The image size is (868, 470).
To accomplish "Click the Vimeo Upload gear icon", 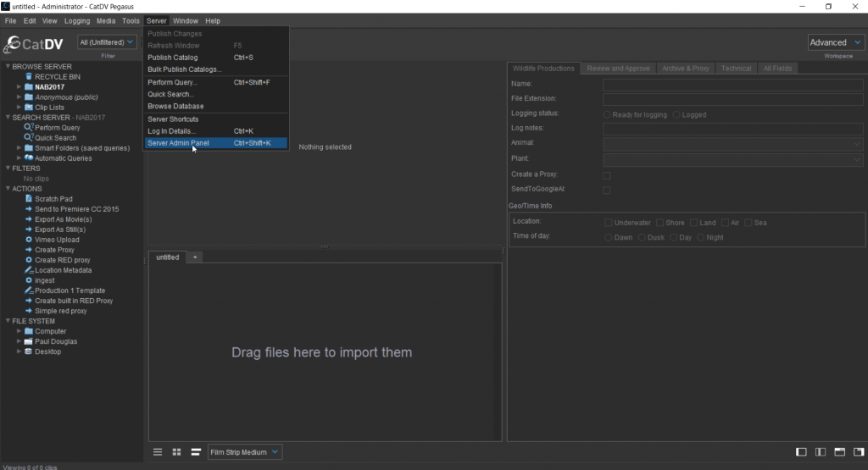I will coord(29,240).
